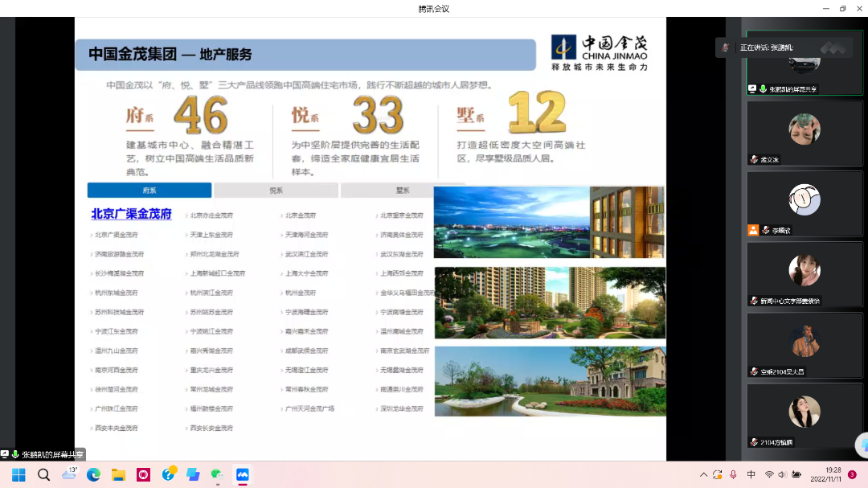
Task: Open WeChat from the taskbar
Action: (217, 474)
